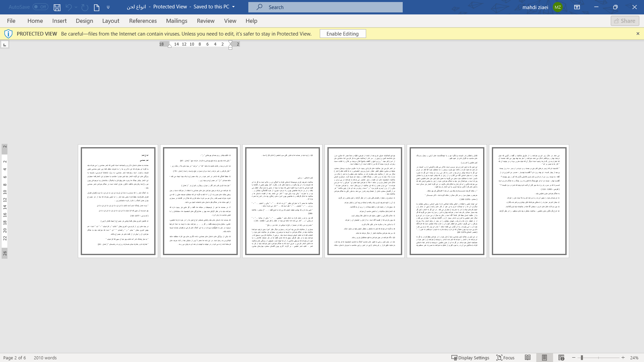Click the right indent marker on ruler
This screenshot has height=362, width=644.
tap(230, 45)
